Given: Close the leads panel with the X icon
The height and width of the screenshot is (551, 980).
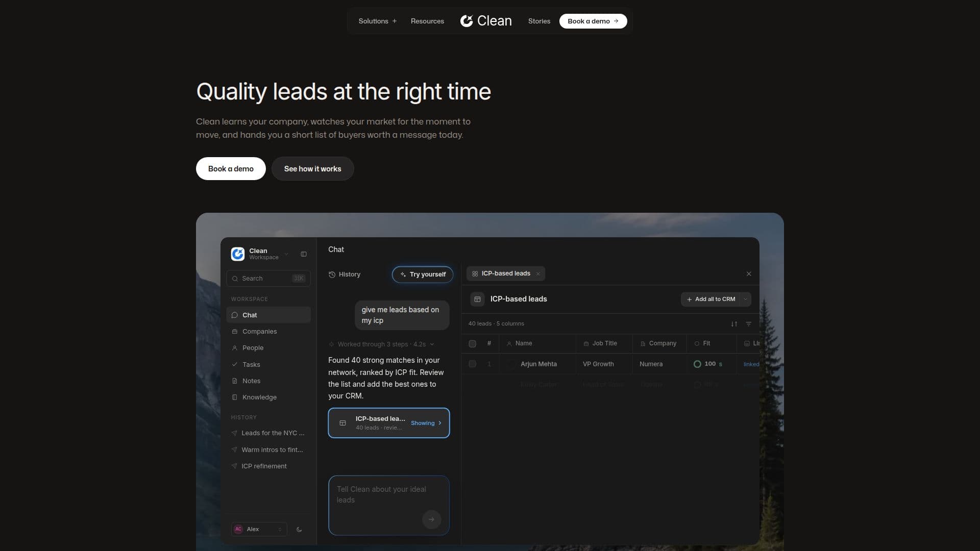Looking at the screenshot, I should (x=749, y=274).
